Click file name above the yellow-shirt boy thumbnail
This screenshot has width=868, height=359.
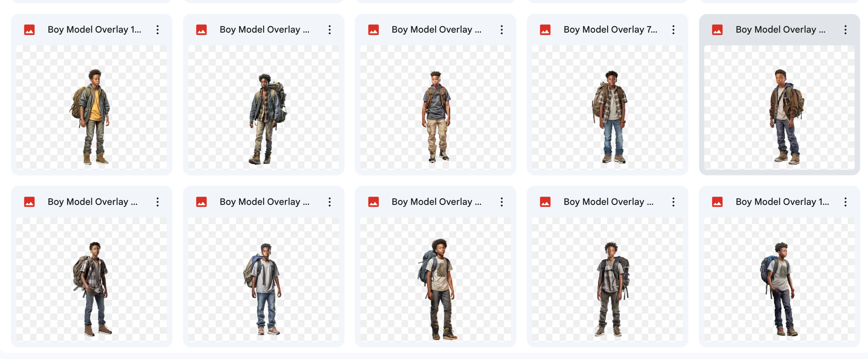94,30
